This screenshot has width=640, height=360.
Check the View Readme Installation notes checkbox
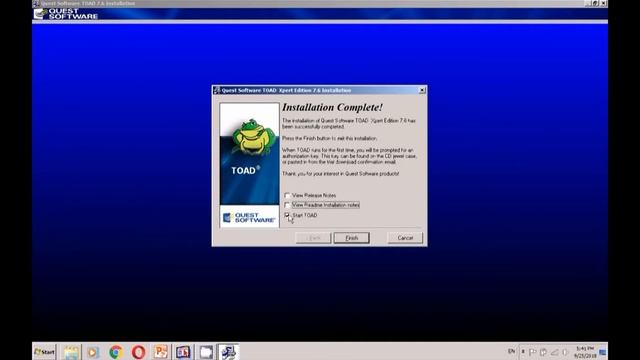pos(287,205)
